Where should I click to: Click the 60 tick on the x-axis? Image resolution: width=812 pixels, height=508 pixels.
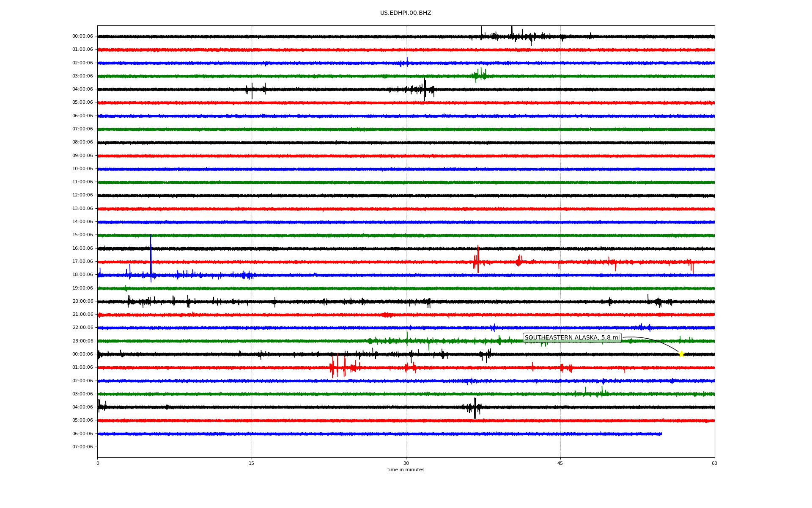(714, 463)
